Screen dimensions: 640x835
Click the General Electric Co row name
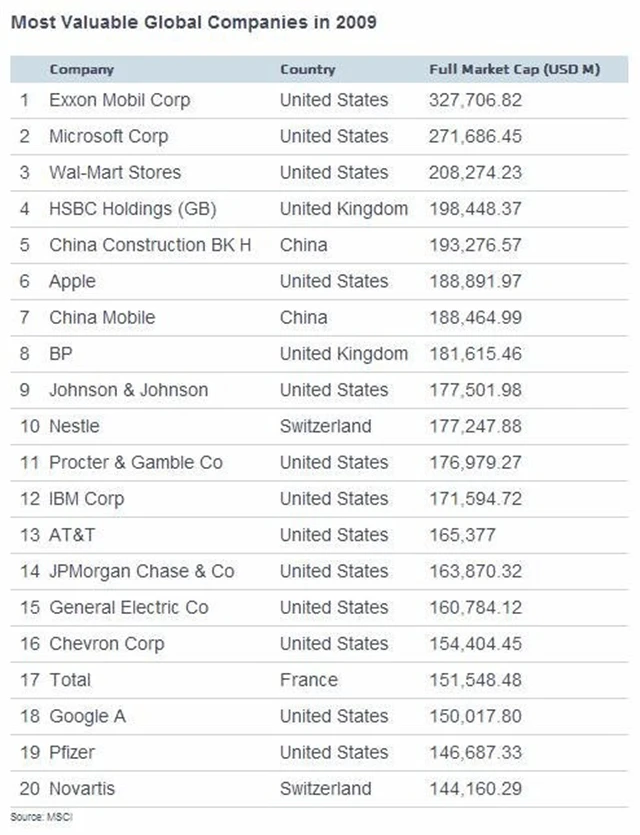(x=128, y=607)
